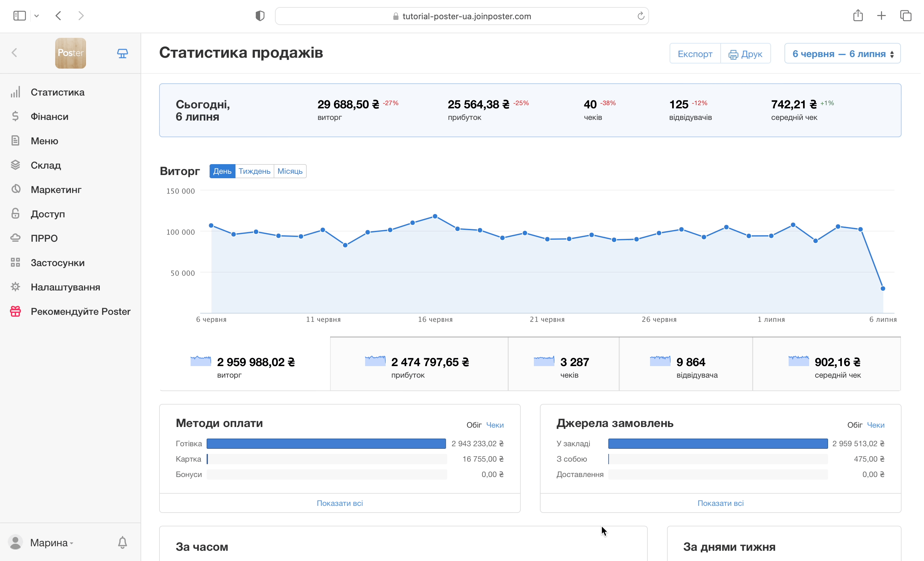Open the date range picker dropdown
This screenshot has width=924, height=561.
[842, 54]
